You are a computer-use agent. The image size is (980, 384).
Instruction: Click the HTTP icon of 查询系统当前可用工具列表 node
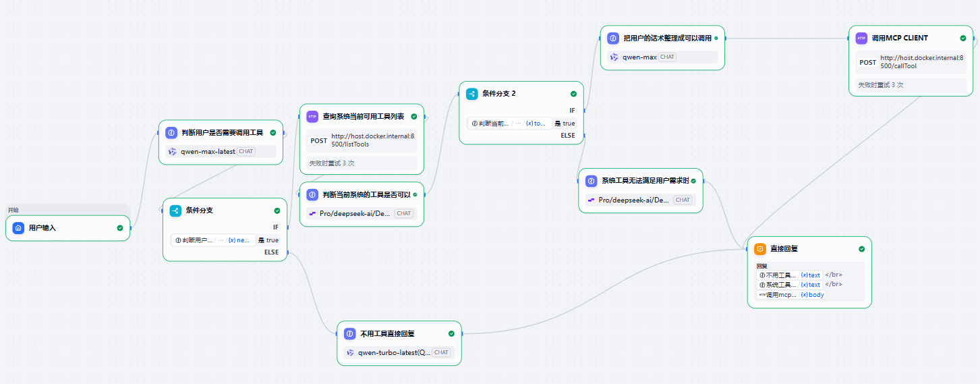tap(312, 116)
